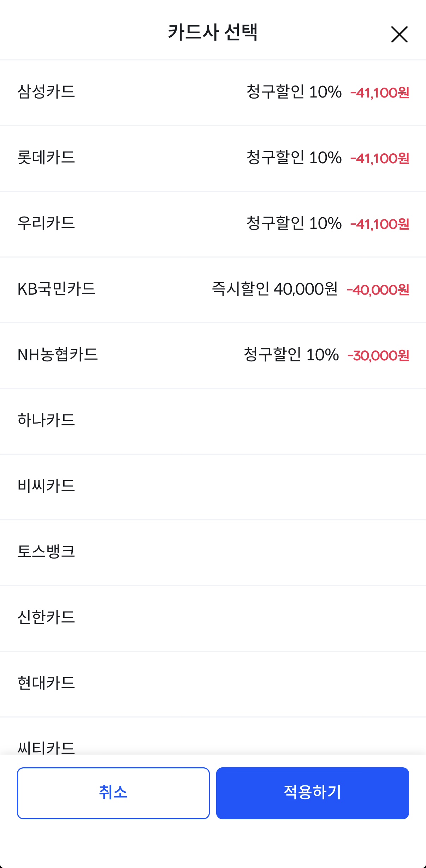This screenshot has width=426, height=868.
Task: Tap NH농협카드 -30,000원 discount amount
Action: [x=378, y=355]
